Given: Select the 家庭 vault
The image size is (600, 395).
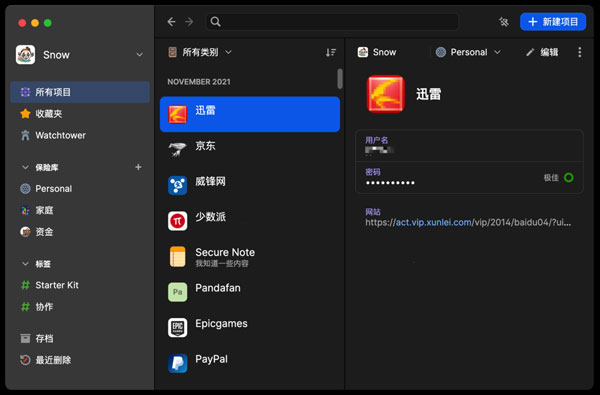Looking at the screenshot, I should click(x=80, y=210).
